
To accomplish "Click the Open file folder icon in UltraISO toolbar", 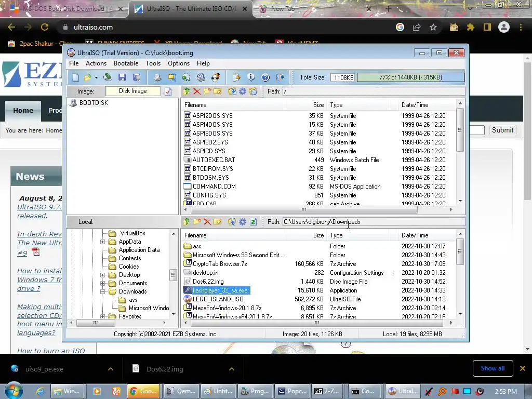I will 87,78.
